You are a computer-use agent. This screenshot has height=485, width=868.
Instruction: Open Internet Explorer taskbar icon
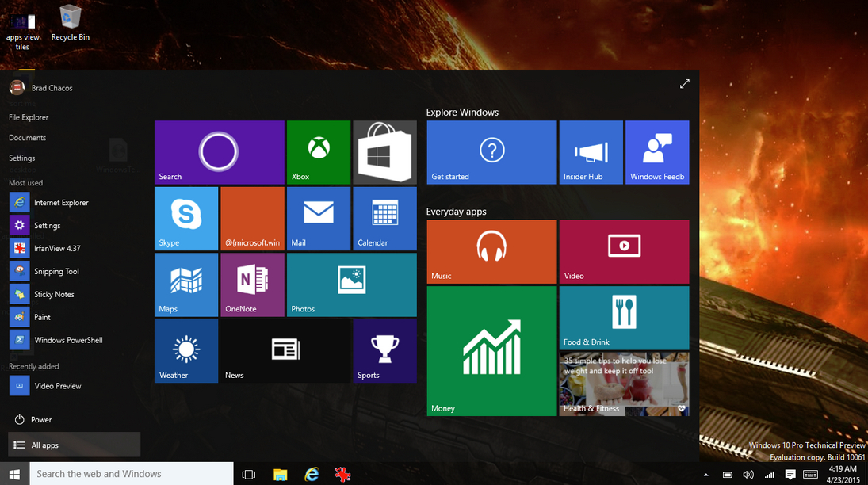312,475
